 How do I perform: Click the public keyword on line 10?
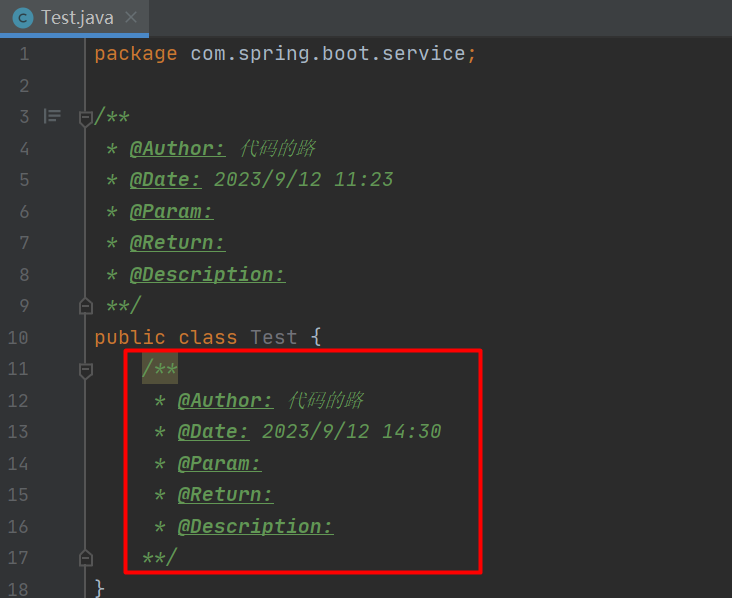pyautogui.click(x=130, y=337)
